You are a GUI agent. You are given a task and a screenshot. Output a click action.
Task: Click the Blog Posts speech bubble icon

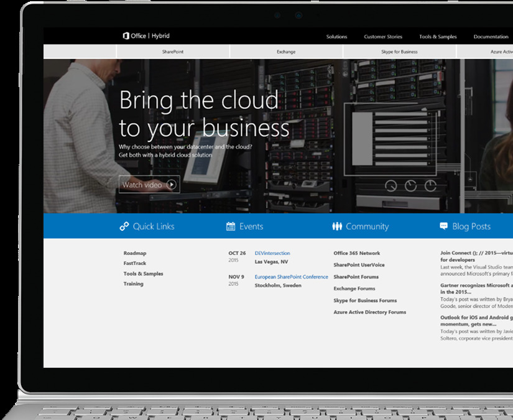tap(443, 226)
